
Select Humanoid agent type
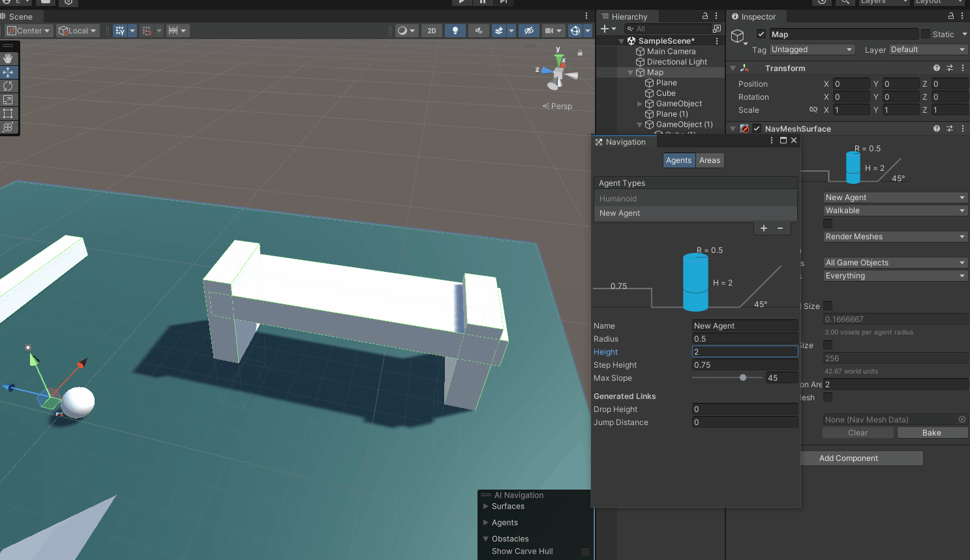[x=695, y=199]
